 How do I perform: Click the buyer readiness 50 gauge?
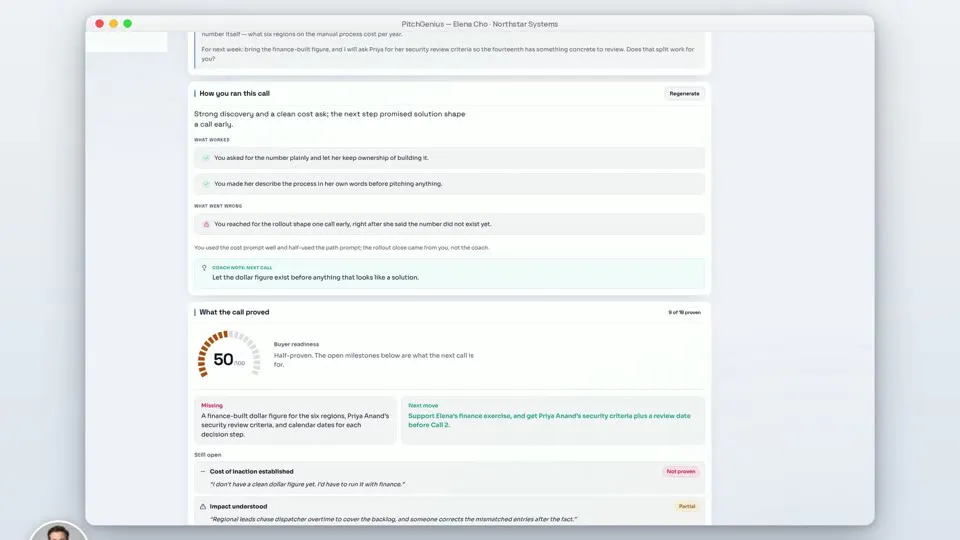[x=229, y=355]
